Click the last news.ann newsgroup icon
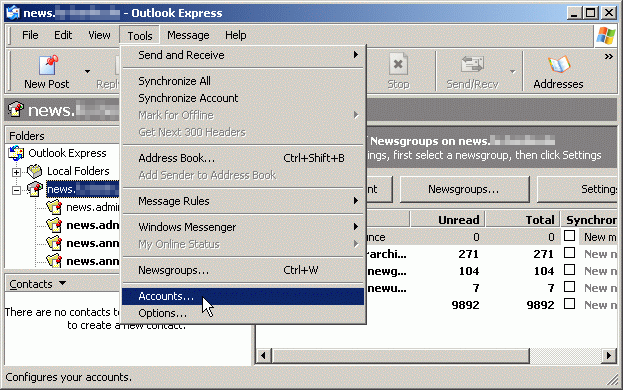Screen dimensions: 623x390 pos(54,261)
